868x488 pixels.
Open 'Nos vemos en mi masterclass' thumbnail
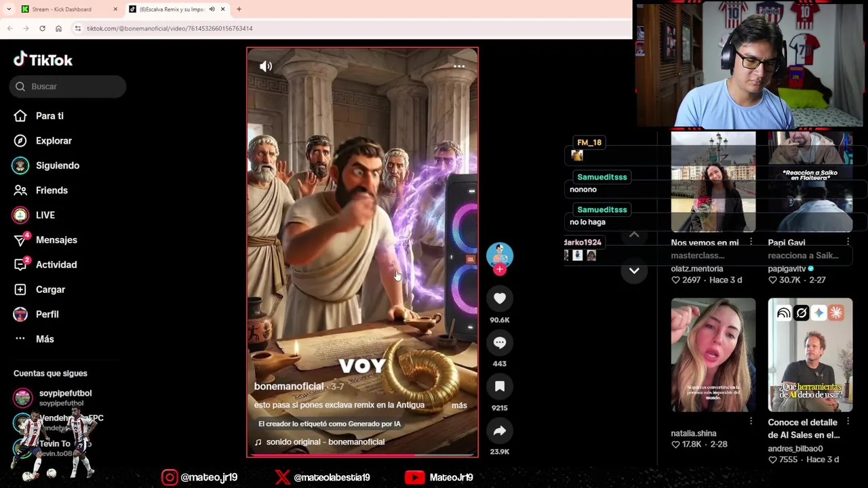pyautogui.click(x=713, y=182)
